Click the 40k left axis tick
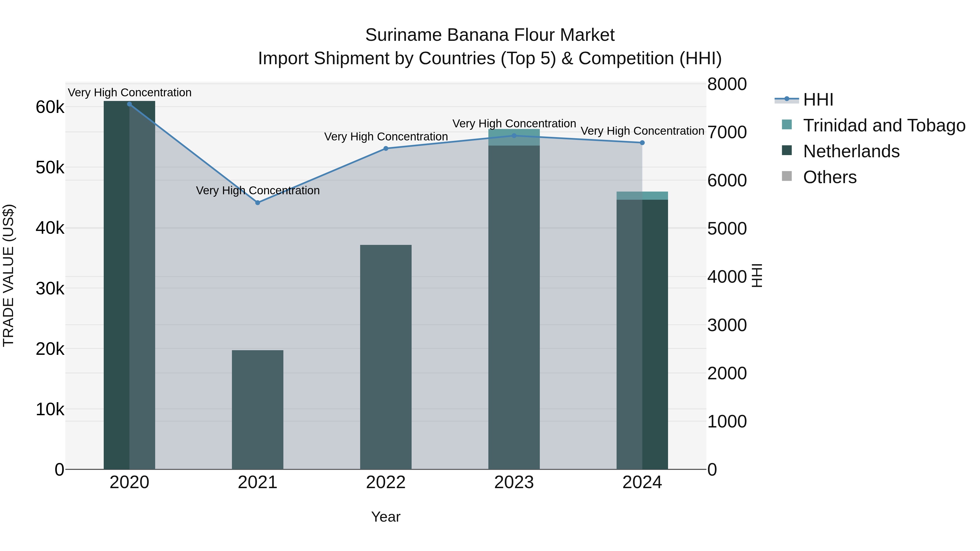 50,228
